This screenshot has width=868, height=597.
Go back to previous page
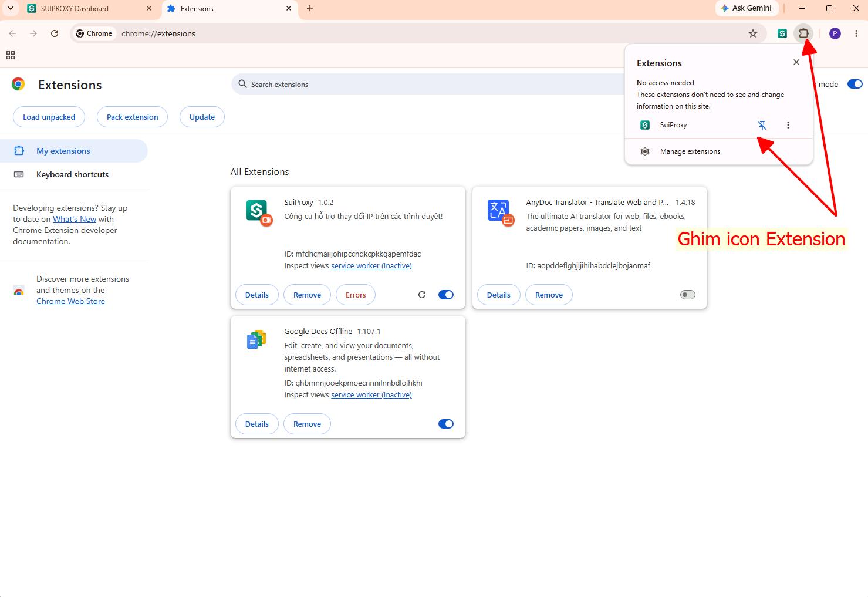point(12,33)
